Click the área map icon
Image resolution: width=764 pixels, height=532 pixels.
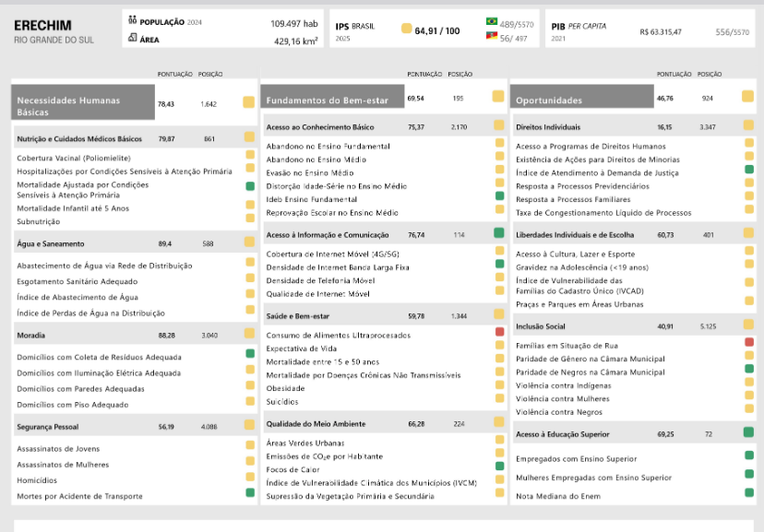pos(133,38)
